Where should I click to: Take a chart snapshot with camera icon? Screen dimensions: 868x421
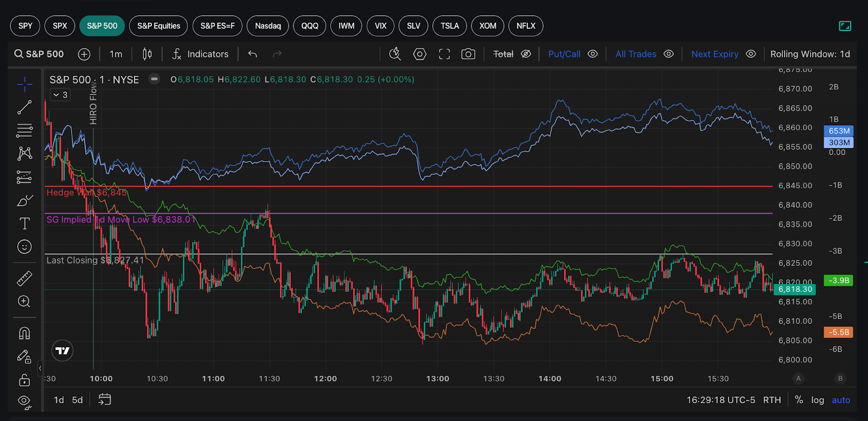468,54
